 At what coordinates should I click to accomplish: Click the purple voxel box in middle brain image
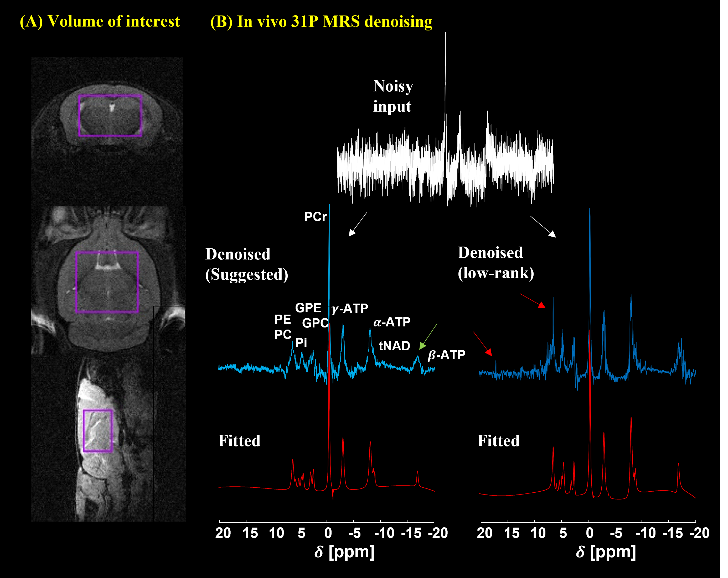pos(107,282)
